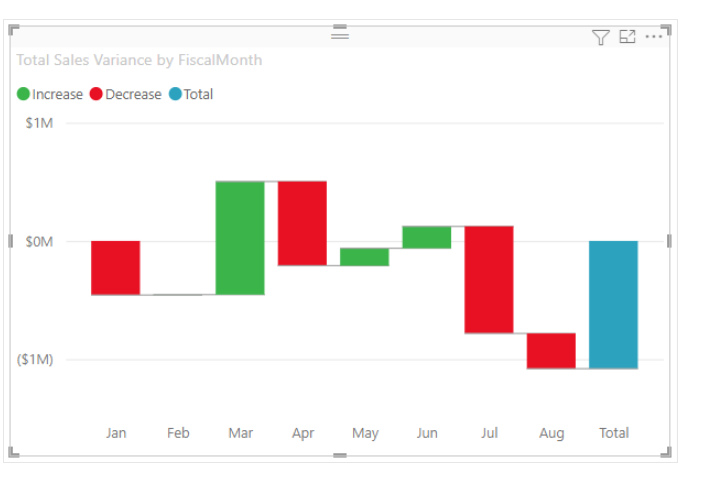
Task: Select the Increase legend label
Action: (57, 94)
